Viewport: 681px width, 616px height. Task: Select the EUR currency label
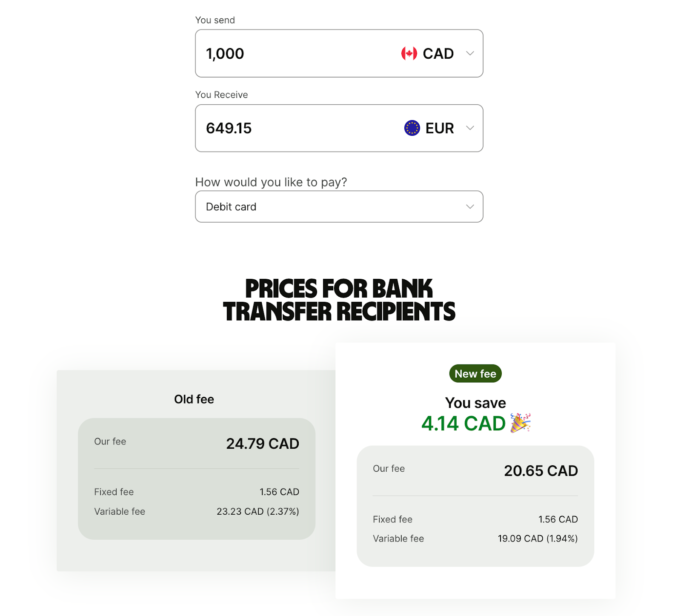(440, 128)
